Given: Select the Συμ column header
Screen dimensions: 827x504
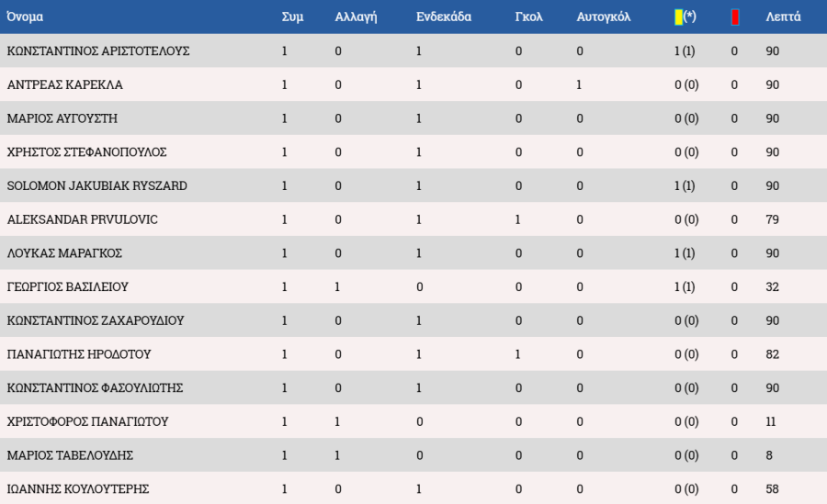Looking at the screenshot, I should coord(292,17).
